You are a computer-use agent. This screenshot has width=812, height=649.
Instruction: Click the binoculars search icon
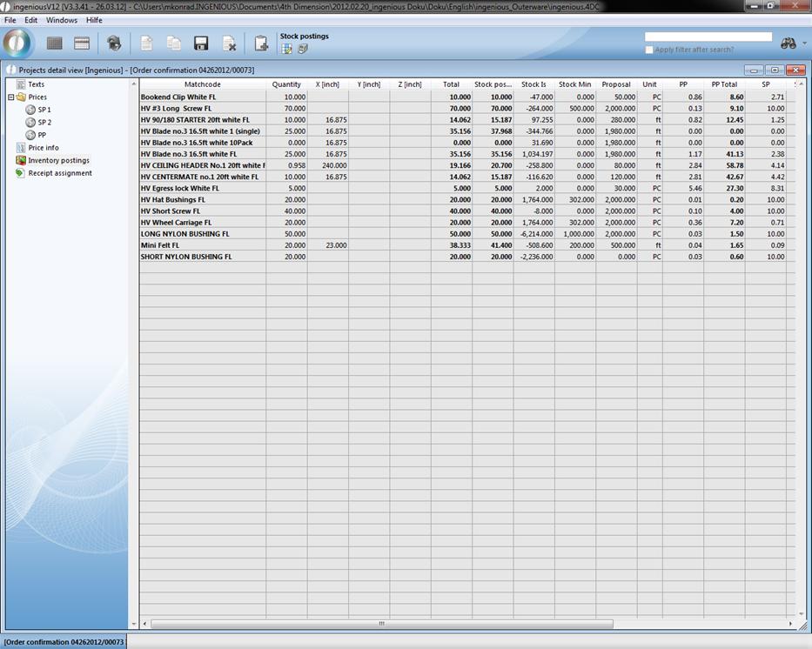(x=789, y=43)
